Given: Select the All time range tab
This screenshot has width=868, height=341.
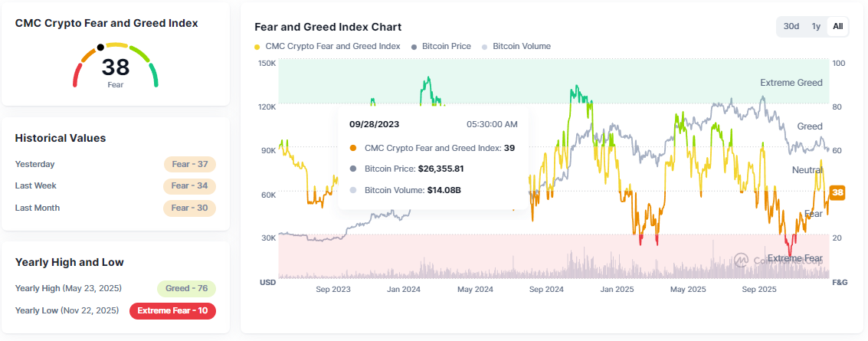Looking at the screenshot, I should point(838,26).
